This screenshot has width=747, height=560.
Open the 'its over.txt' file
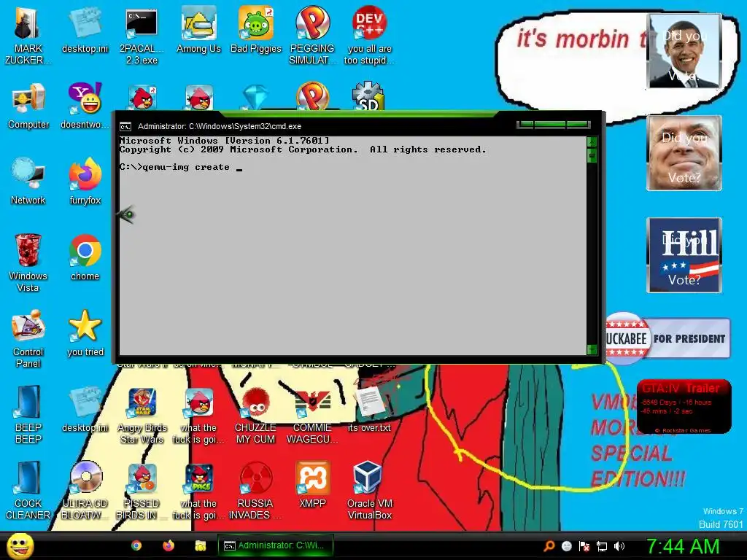tap(369, 410)
